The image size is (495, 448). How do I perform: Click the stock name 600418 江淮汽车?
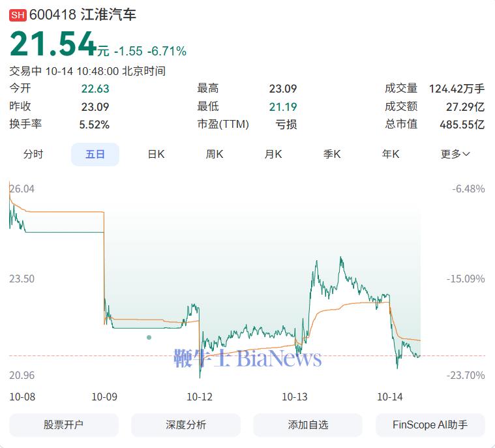(x=83, y=15)
